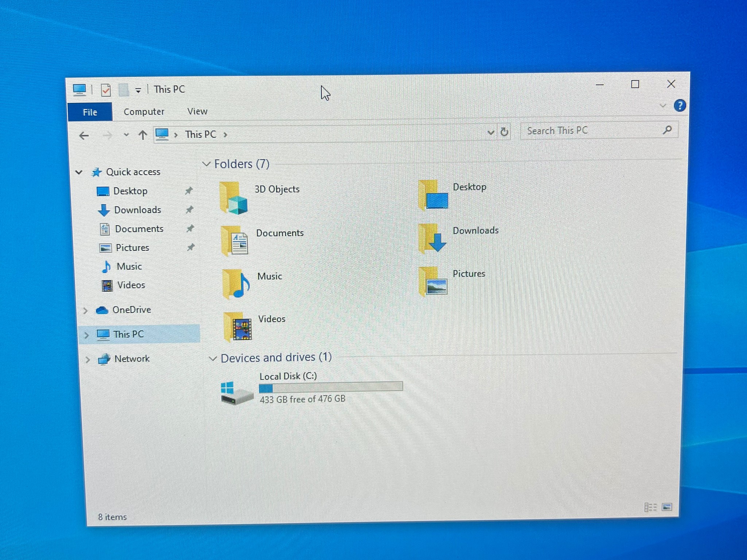
Task: Switch to large icons view layout icon
Action: pyautogui.click(x=667, y=507)
